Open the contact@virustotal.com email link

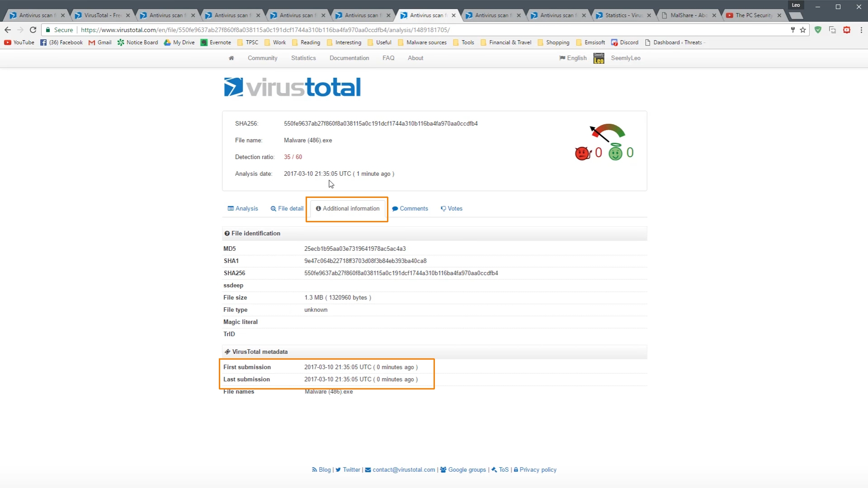pyautogui.click(x=403, y=470)
